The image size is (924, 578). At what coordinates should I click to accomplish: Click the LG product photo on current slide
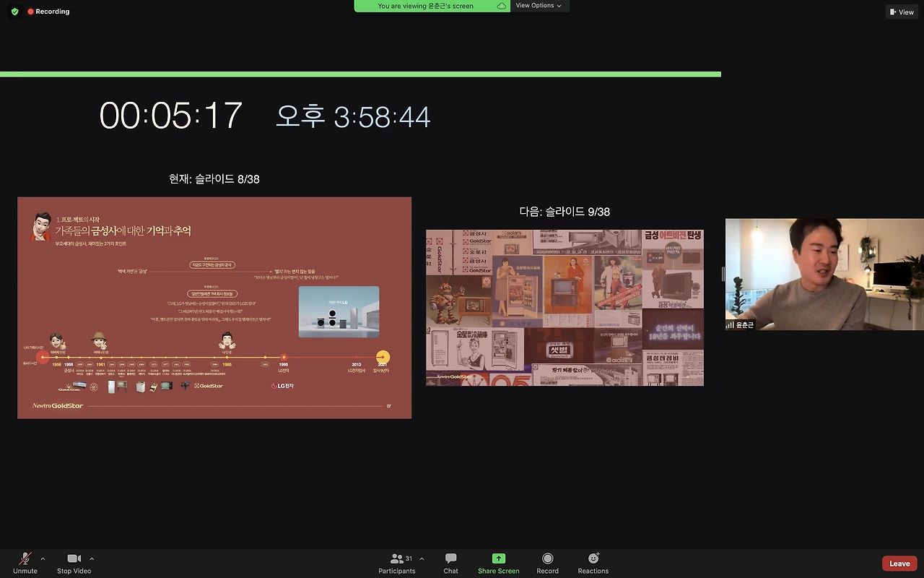tap(339, 311)
